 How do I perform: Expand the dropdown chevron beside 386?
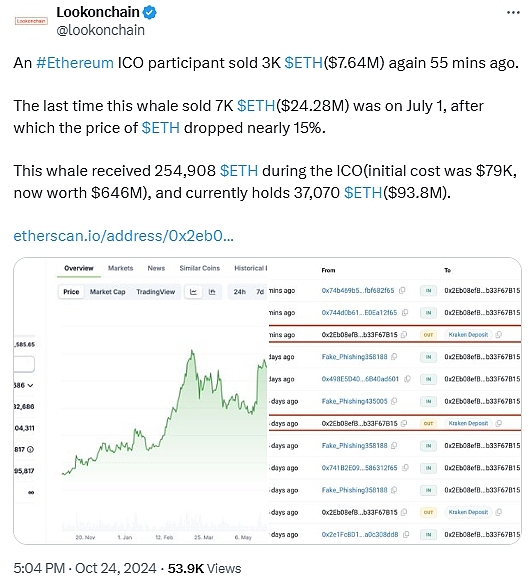tap(30, 385)
